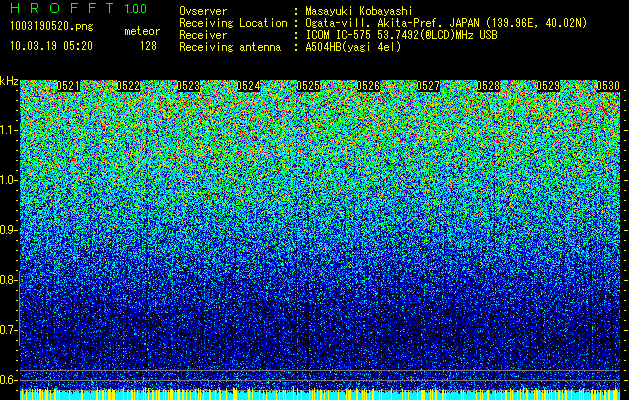Click the meteor label
Viewport: 629px width, 400px height.
tap(142, 31)
